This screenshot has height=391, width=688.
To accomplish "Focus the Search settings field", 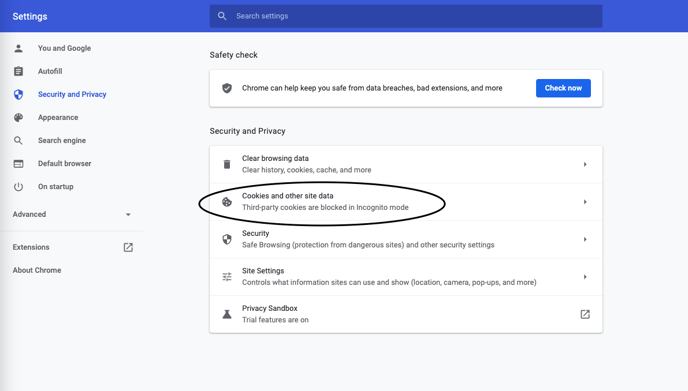I will click(406, 16).
